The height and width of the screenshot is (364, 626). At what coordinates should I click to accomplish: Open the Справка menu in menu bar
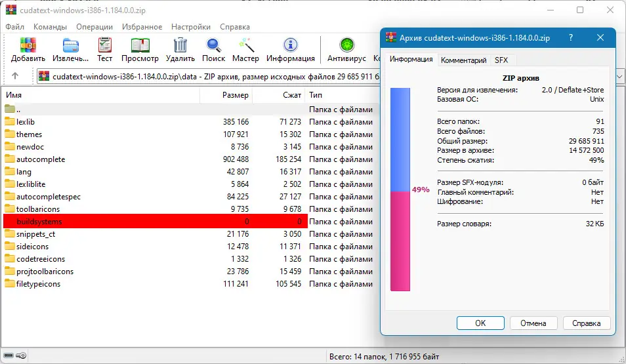pyautogui.click(x=235, y=27)
